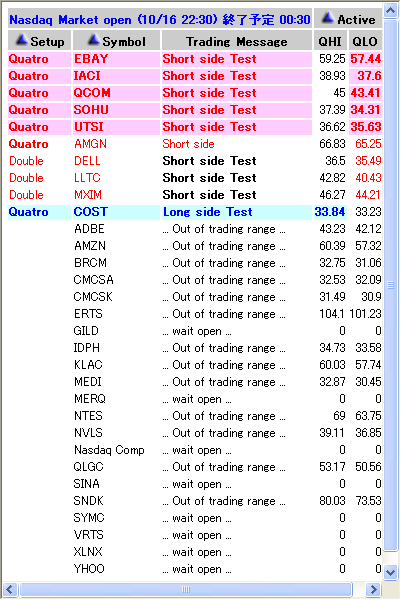Screen dimensions: 401x600
Task: Select the Nasdaq Comp row
Action: coord(195,450)
